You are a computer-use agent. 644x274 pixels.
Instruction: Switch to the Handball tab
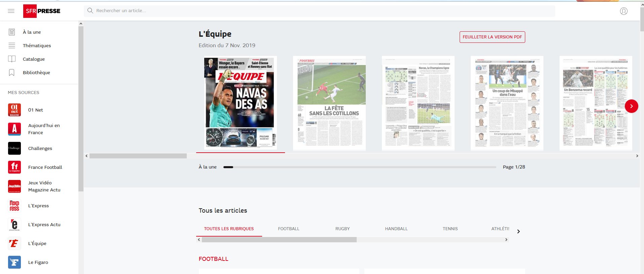(396, 229)
